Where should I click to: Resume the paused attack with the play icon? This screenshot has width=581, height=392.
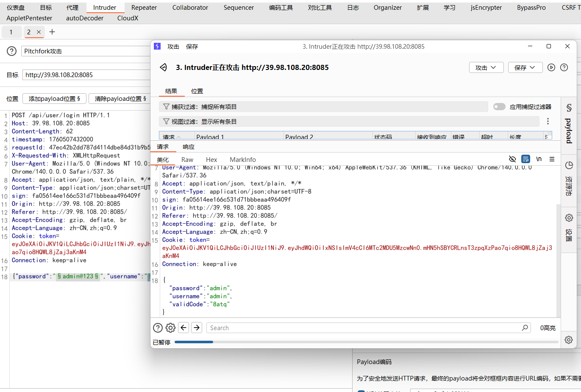(551, 67)
